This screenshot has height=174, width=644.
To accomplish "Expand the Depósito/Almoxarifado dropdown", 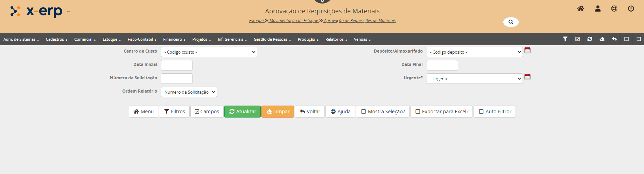I will point(474,52).
